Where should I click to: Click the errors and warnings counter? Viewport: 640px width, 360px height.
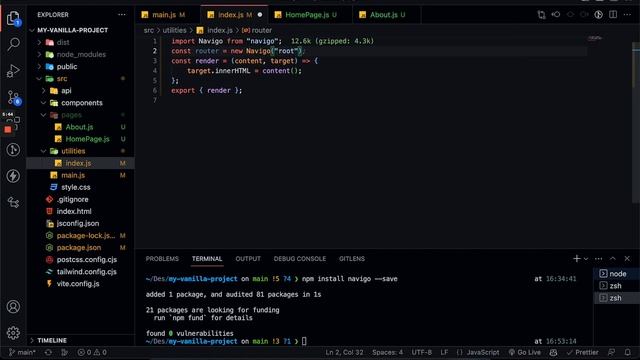[92, 352]
